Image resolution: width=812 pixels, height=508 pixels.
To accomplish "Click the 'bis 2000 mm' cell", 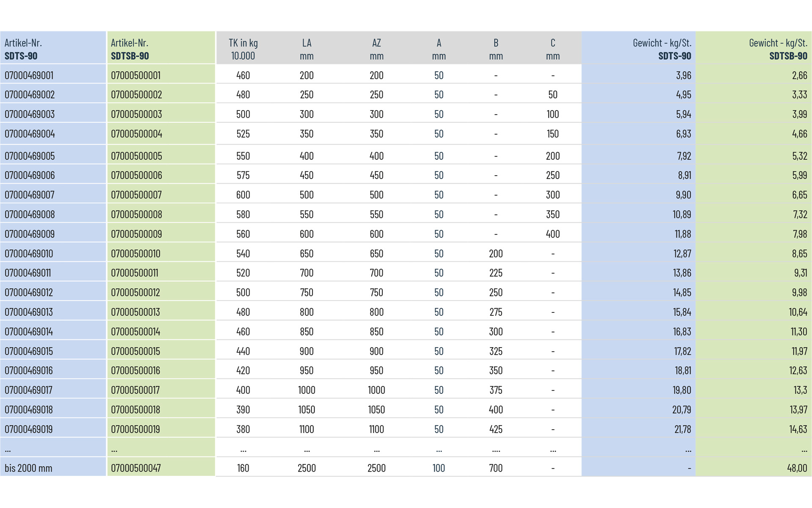I will pyautogui.click(x=28, y=468).
